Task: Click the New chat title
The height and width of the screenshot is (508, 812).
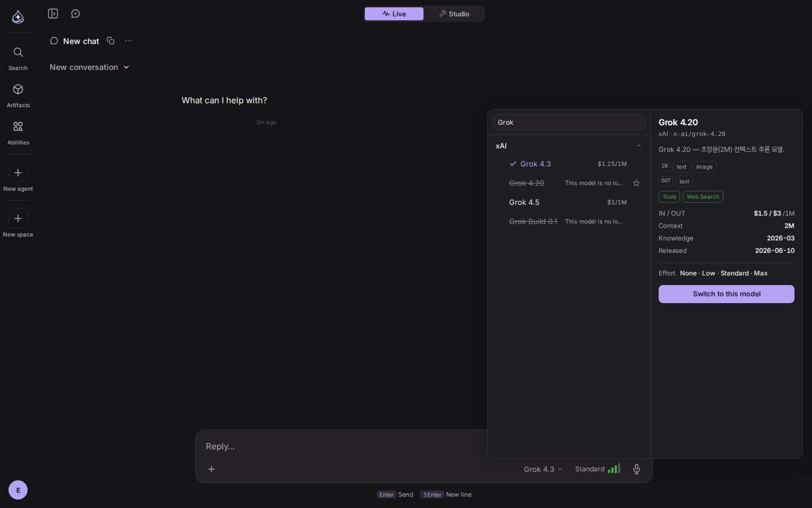Action: click(x=81, y=41)
